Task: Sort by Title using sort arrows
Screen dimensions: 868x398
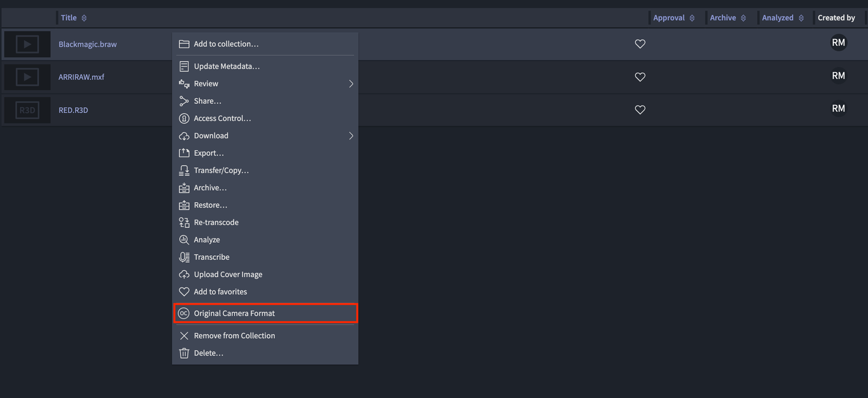Action: tap(84, 18)
